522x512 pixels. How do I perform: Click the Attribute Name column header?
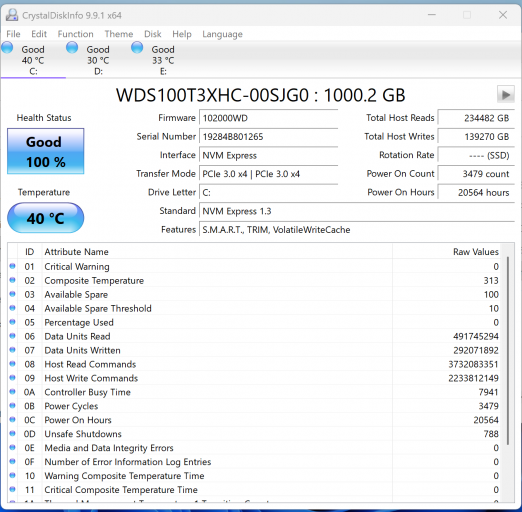[217, 252]
